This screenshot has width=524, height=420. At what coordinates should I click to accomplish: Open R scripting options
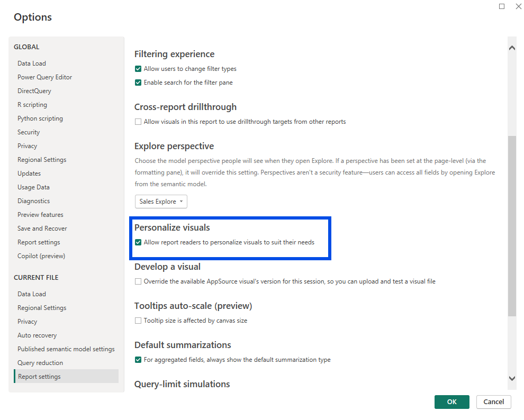(32, 105)
